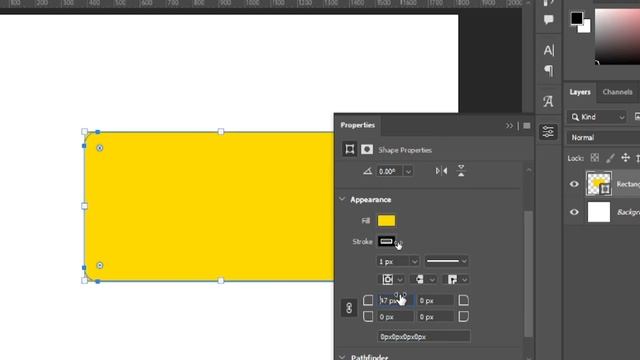Open the Properties panel flyout menu
Viewport: 640px width, 360px height.
(527, 125)
